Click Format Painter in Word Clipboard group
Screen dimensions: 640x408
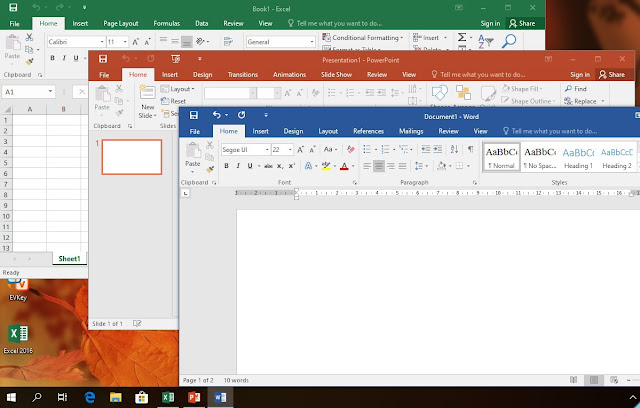pyautogui.click(x=210, y=169)
